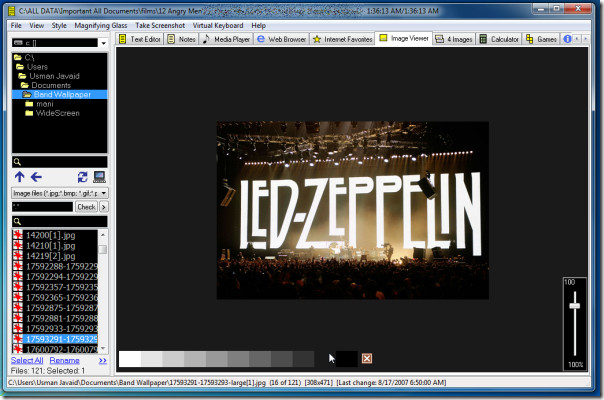This screenshot has width=604, height=400.
Task: Select the Image Viewer tab
Action: (404, 38)
